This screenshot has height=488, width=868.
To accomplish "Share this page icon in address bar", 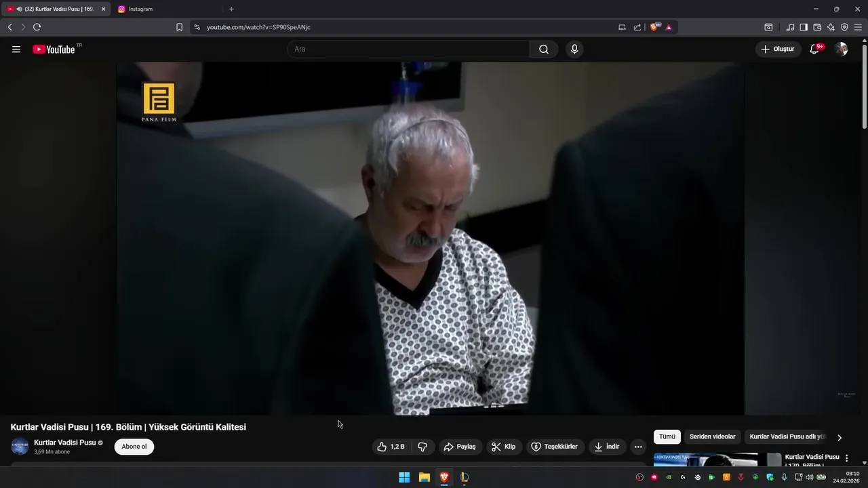I will tap(637, 27).
